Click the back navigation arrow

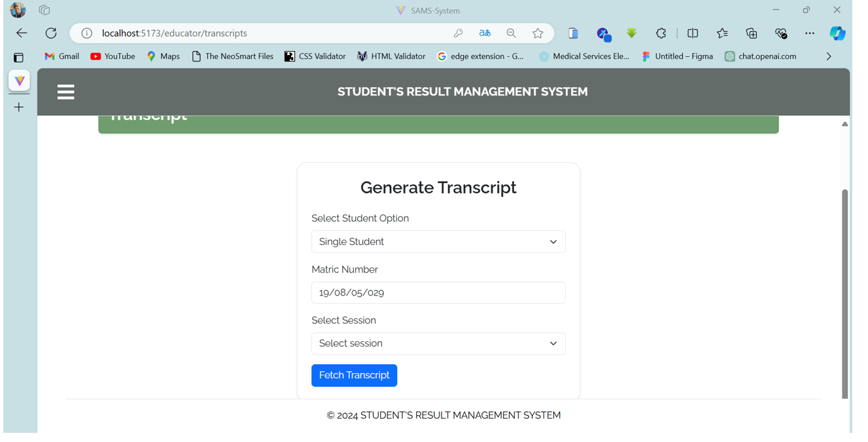(x=22, y=33)
